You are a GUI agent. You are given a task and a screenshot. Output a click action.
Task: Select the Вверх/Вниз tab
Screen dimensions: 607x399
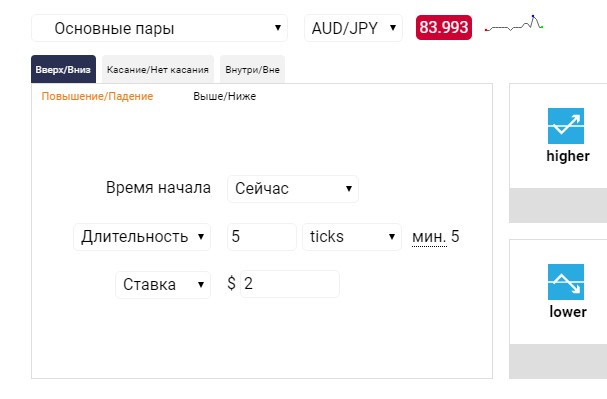coord(63,69)
